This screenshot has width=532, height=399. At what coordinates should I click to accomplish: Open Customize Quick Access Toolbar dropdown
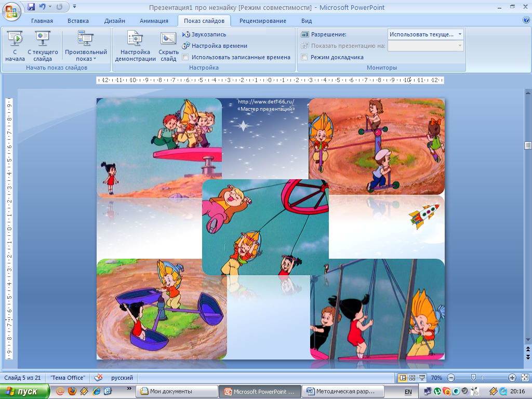point(75,6)
